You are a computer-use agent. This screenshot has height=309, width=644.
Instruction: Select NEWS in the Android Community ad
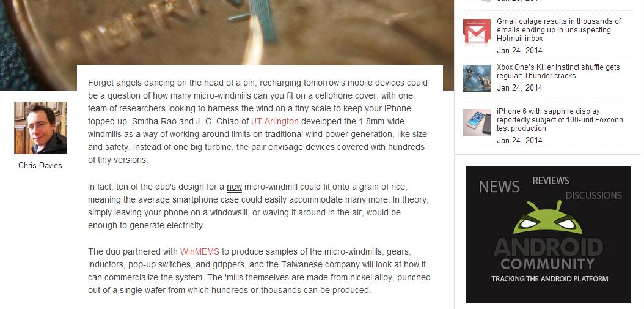(499, 187)
